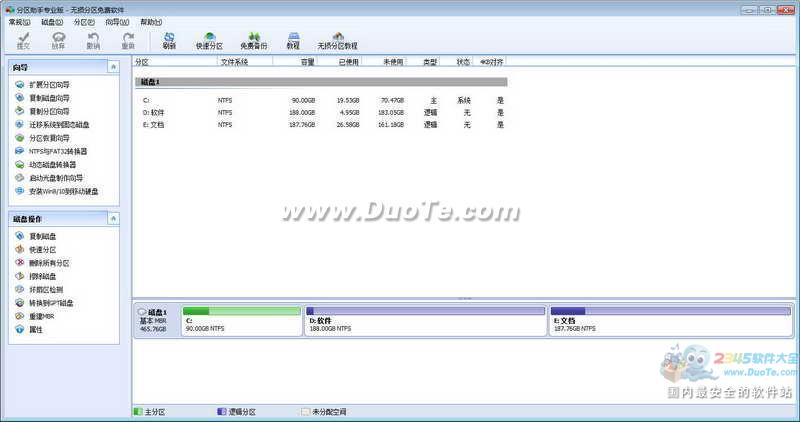
Task: Click 转换到GPT磁盘 in disk operations
Action: [51, 302]
